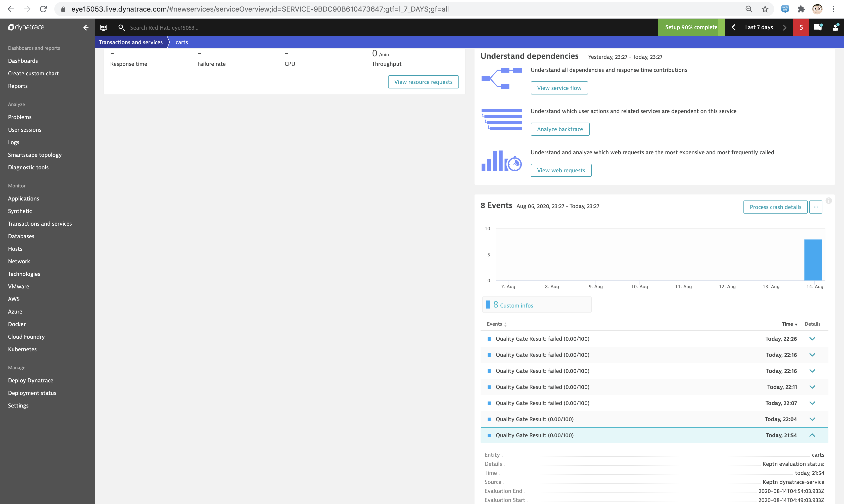Image resolution: width=844 pixels, height=504 pixels.
Task: Click the 14 Aug events bar
Action: tap(813, 260)
